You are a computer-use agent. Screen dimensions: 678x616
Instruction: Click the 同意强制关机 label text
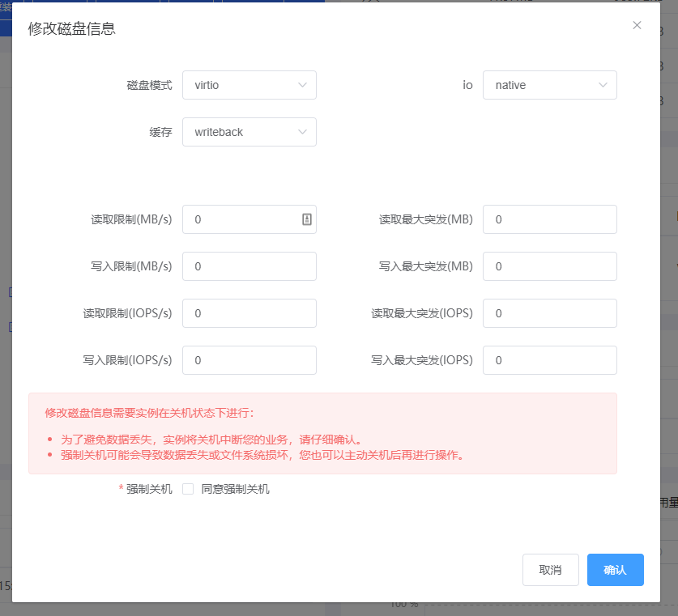coord(235,489)
